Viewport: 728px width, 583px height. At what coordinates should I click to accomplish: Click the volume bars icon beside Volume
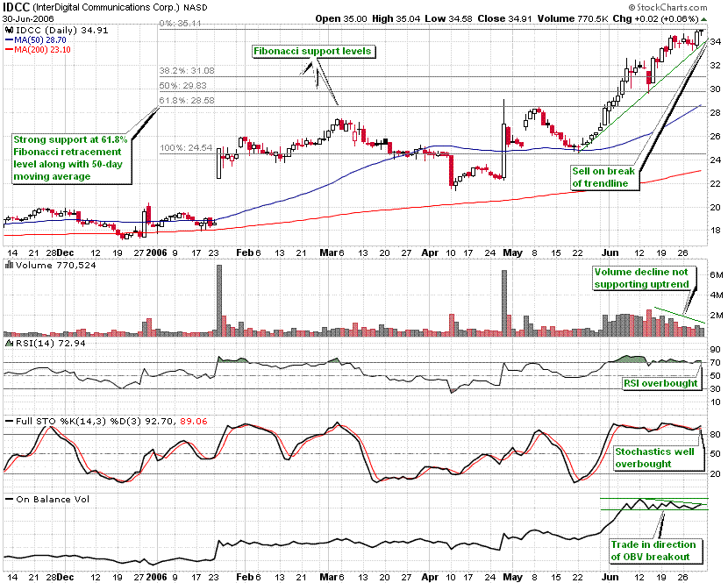click(x=9, y=265)
